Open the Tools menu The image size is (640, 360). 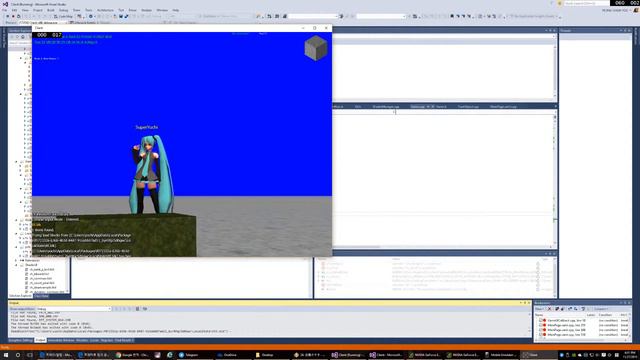point(89,10)
